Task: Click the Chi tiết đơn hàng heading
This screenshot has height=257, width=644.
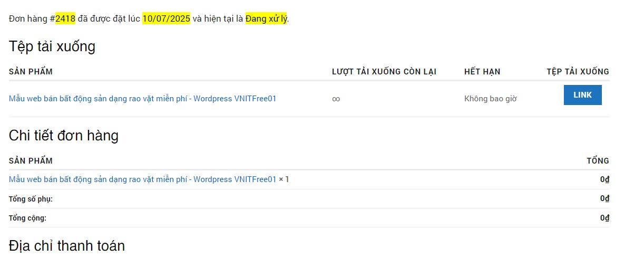Action: [63, 136]
